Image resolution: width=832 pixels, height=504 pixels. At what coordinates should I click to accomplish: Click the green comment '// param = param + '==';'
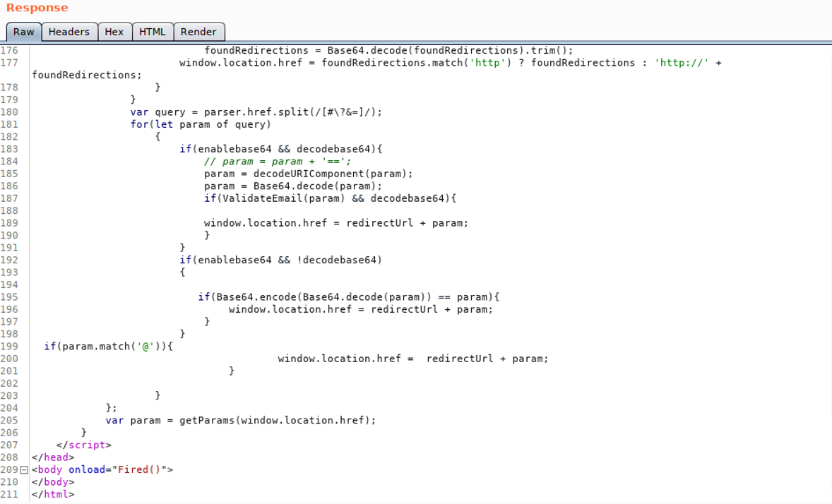pos(278,161)
